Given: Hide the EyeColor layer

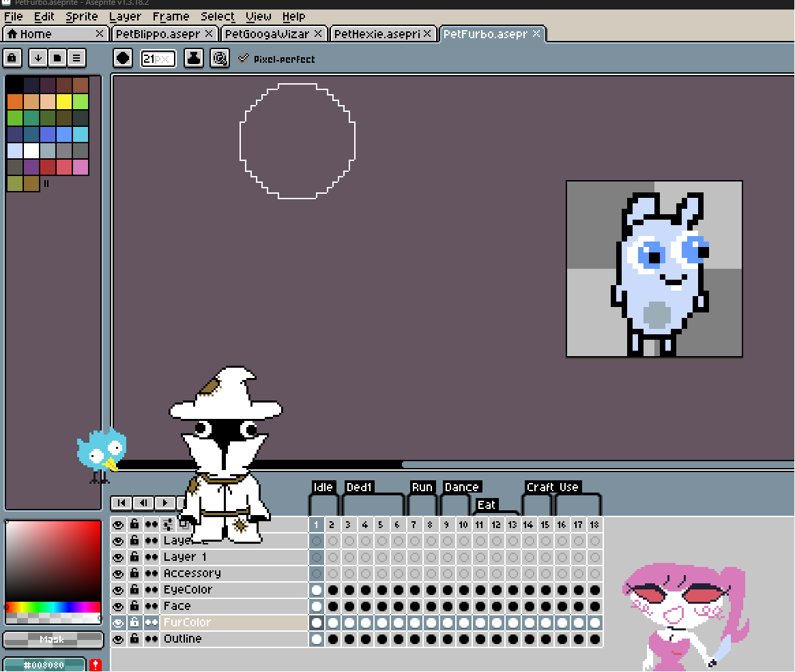Looking at the screenshot, I should [x=118, y=590].
